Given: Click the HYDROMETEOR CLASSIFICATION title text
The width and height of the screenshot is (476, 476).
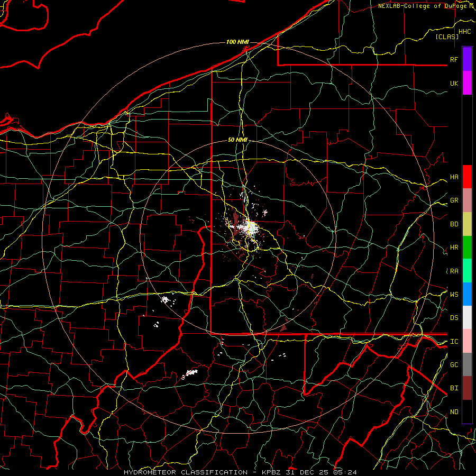Looking at the screenshot, I should 186,472.
